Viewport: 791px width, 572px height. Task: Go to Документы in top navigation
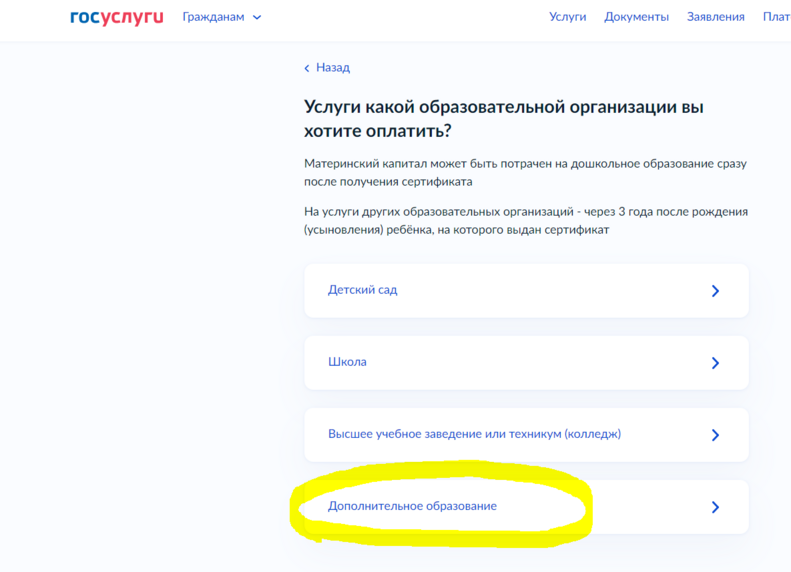coord(636,17)
